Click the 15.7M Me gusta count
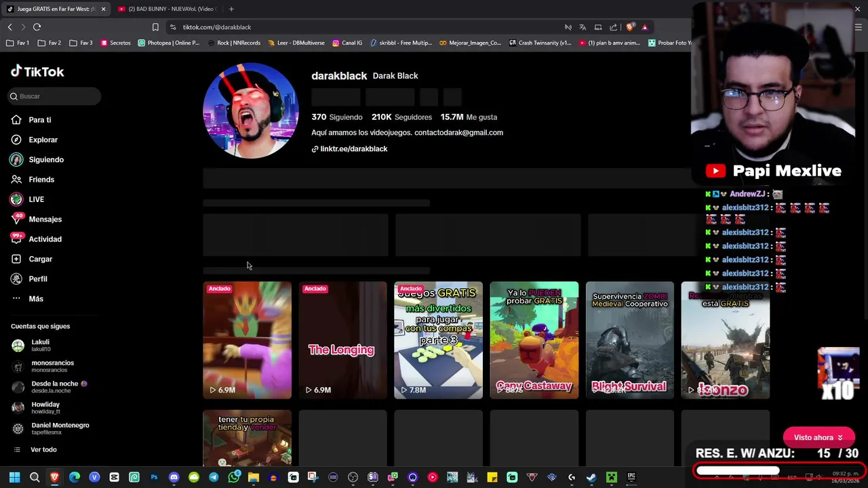This screenshot has width=868, height=488. tap(469, 117)
